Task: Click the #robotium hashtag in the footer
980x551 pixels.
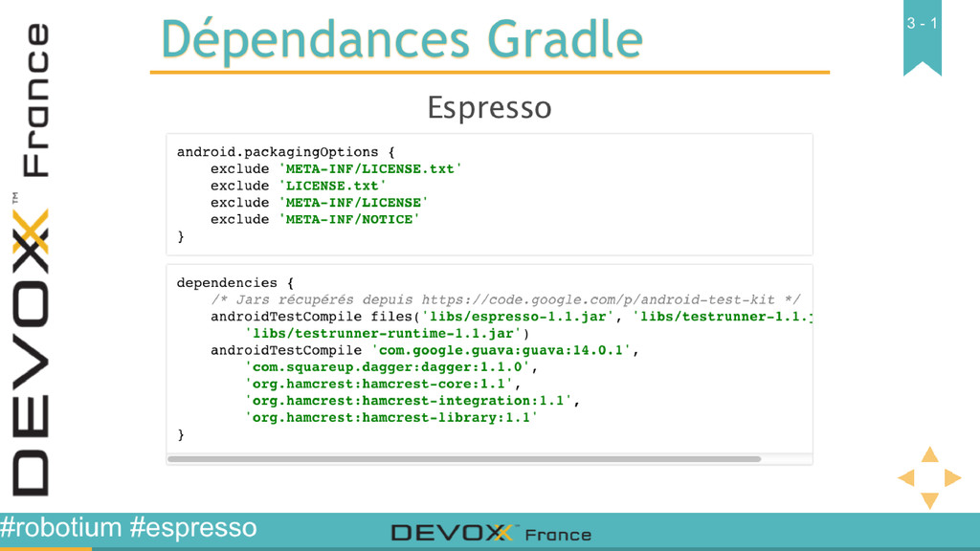Action: (61, 527)
